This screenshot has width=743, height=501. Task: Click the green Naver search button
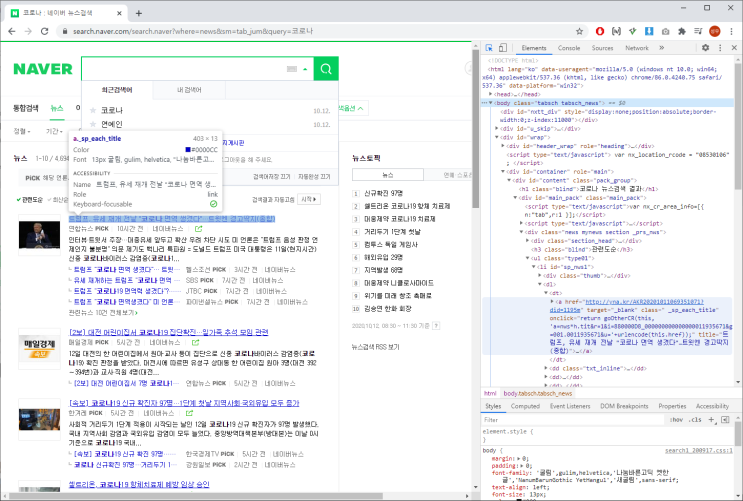click(x=326, y=69)
